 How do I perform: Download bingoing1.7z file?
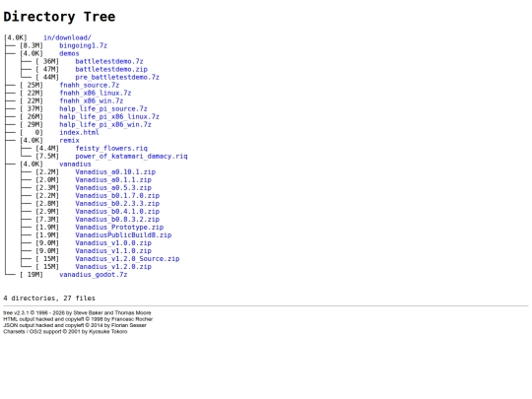[x=83, y=45]
